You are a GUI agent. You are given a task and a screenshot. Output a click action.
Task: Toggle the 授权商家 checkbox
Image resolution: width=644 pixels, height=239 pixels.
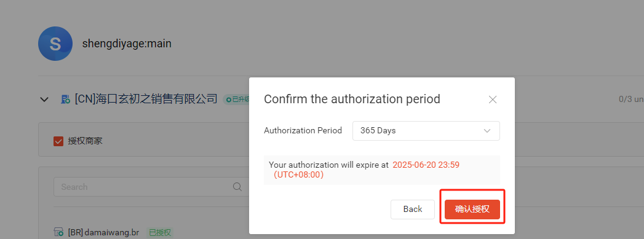tap(58, 141)
